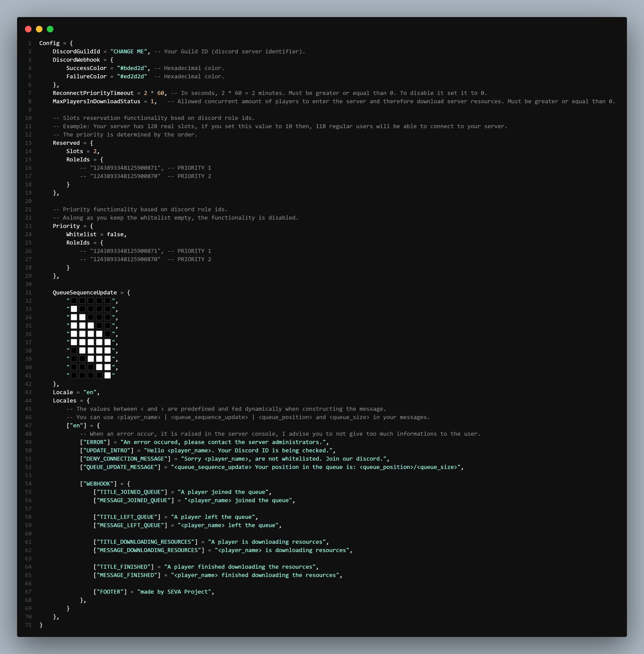Click the red traffic light window control
Screen dimensions: 644x654
coord(29,29)
